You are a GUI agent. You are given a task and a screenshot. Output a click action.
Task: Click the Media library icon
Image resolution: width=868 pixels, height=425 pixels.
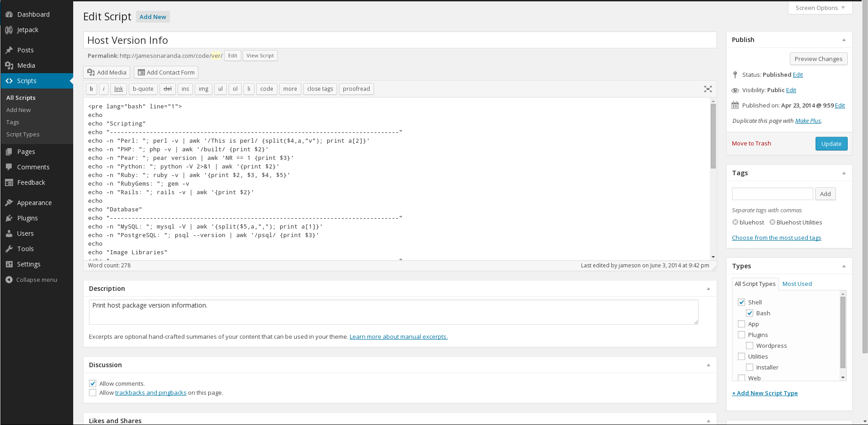[9, 65]
